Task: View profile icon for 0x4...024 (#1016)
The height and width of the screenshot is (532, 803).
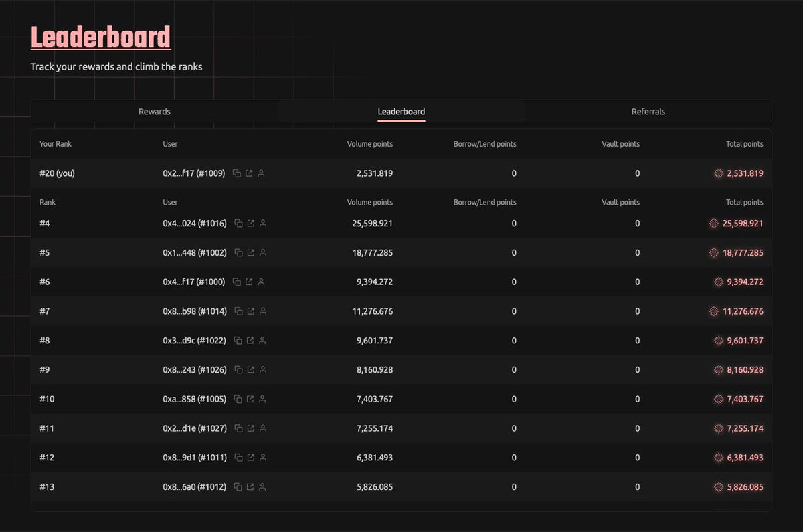Action: 262,224
